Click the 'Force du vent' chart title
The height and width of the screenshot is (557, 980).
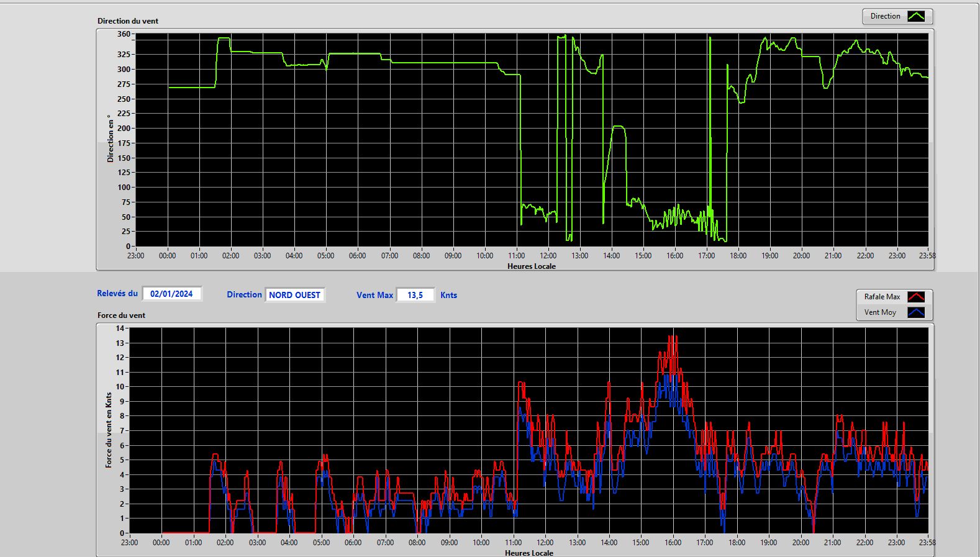click(x=121, y=315)
